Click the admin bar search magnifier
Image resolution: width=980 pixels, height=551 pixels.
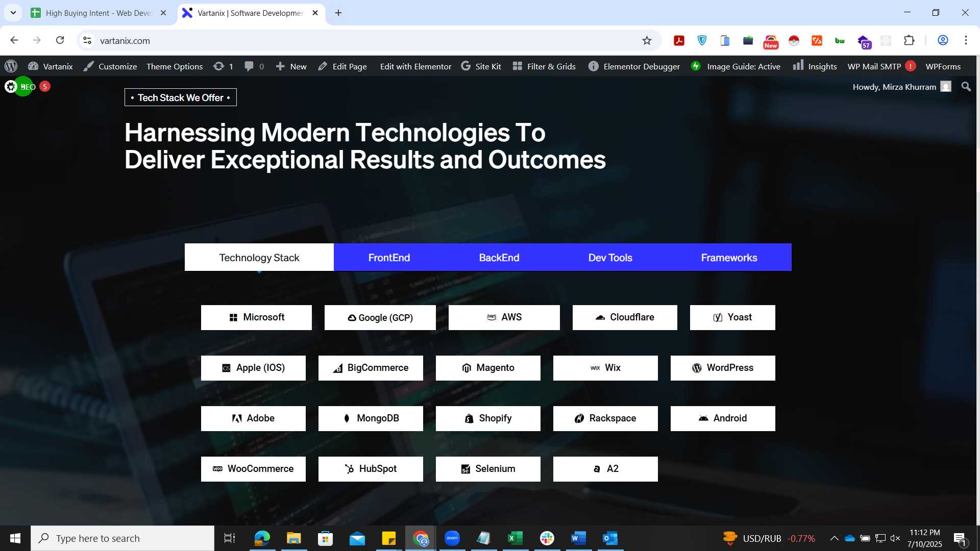(x=966, y=87)
